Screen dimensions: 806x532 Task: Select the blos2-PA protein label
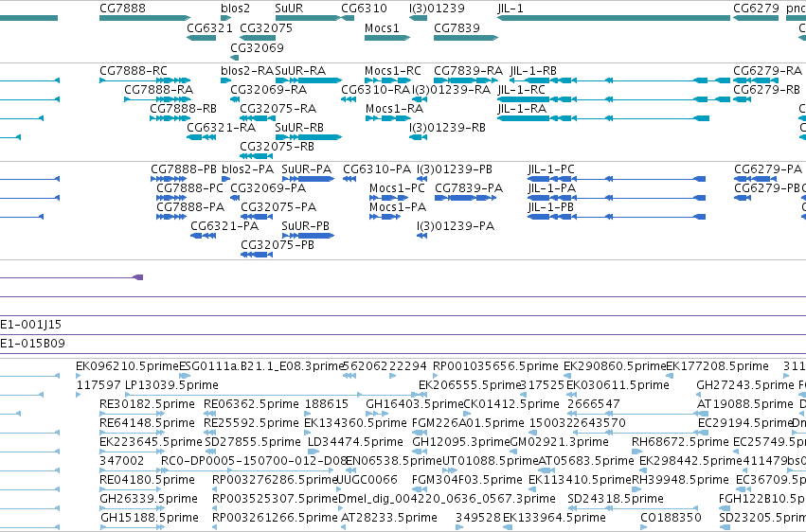click(x=248, y=168)
